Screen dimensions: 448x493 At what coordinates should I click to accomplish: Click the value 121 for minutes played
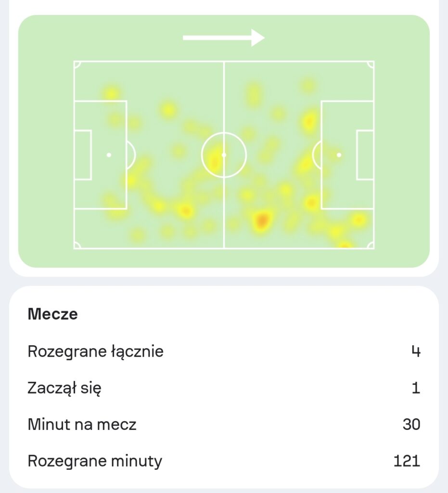click(x=407, y=461)
